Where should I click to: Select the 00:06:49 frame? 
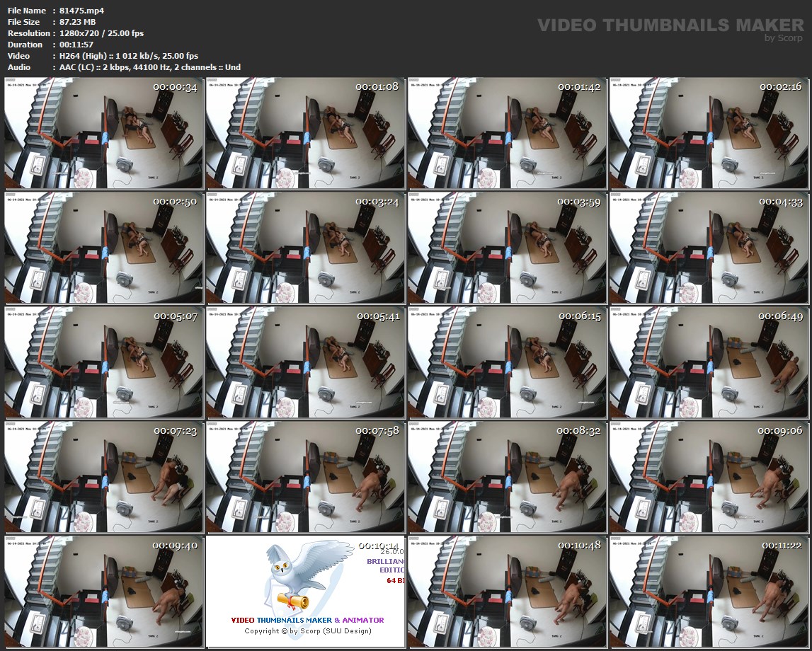(709, 362)
